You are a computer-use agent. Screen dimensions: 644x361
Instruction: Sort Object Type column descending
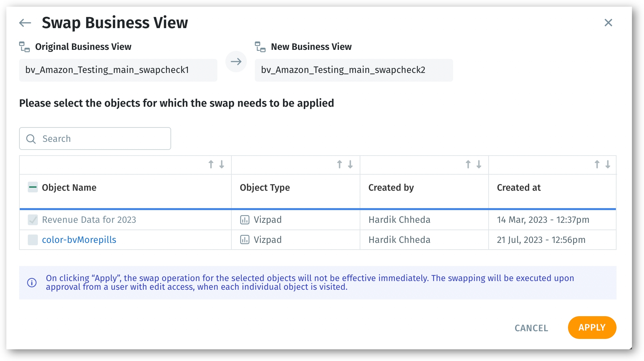click(350, 164)
